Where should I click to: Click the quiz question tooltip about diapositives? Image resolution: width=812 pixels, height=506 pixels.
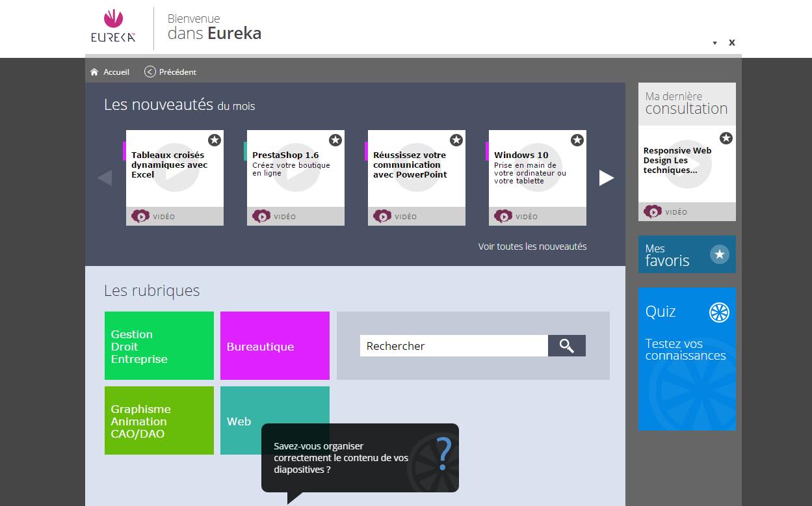(x=360, y=458)
